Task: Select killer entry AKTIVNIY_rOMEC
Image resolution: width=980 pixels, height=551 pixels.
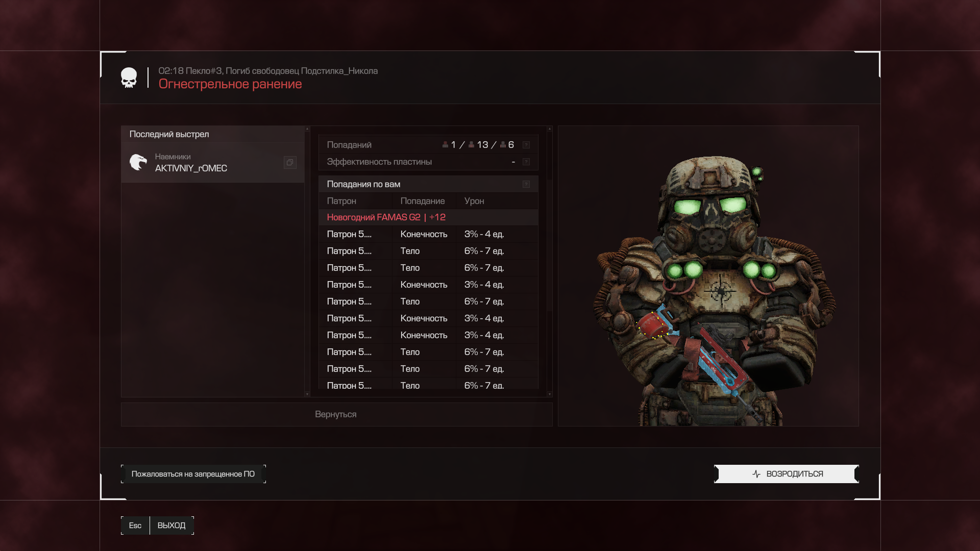Action: (213, 162)
